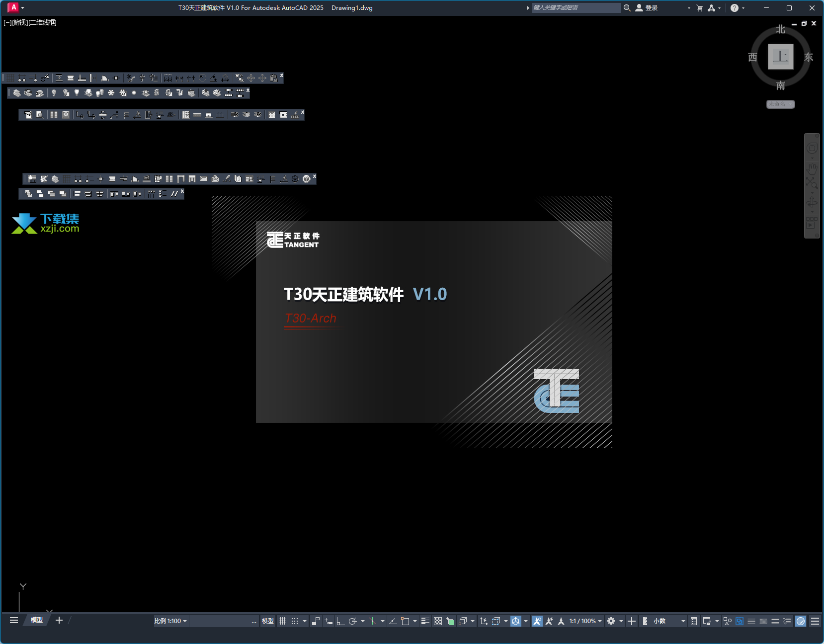Image resolution: width=824 pixels, height=644 pixels.
Task: Open the Autodesk shopping cart icon
Action: pos(700,8)
